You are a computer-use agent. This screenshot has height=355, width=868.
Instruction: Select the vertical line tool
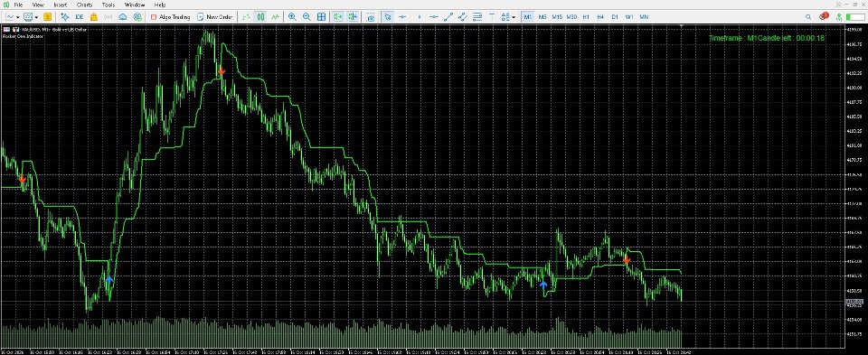click(x=419, y=16)
